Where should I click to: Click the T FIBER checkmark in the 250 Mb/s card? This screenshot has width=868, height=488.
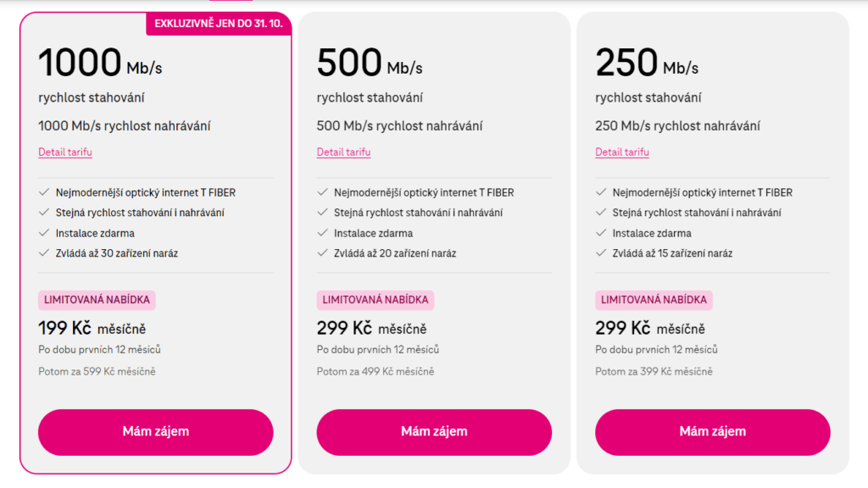[x=601, y=192]
